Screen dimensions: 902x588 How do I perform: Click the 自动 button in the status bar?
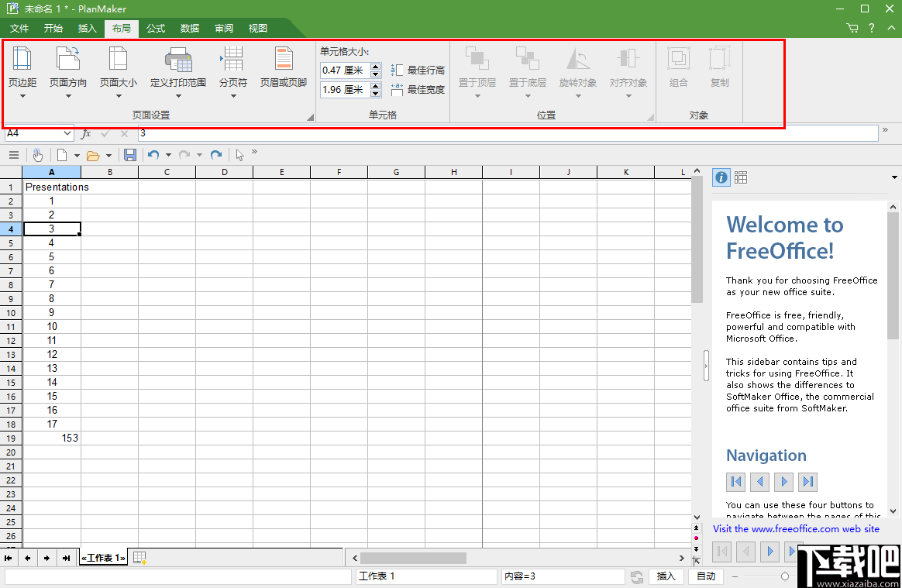(705, 576)
